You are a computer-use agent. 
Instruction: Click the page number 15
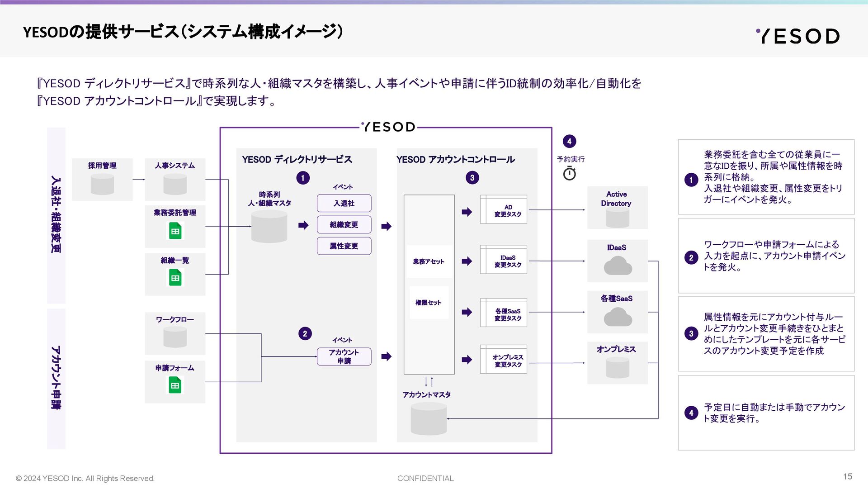[848, 476]
